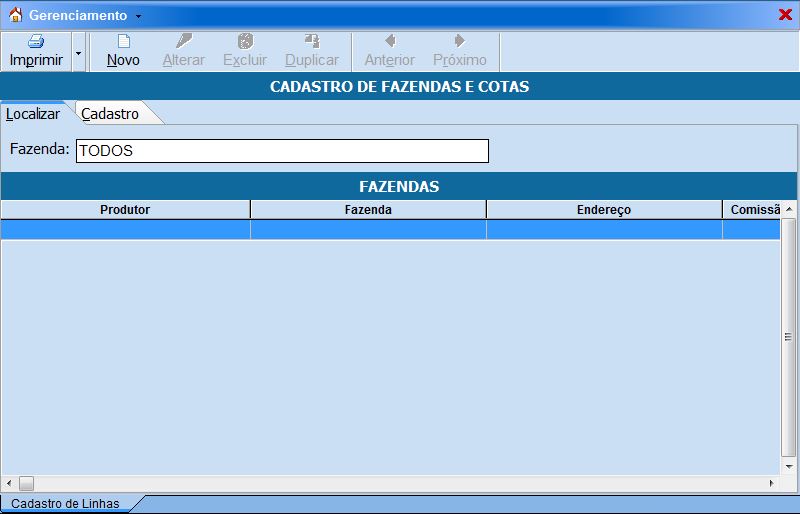
Task: Click the horizontal scrollbar right arrow
Action: point(771,484)
